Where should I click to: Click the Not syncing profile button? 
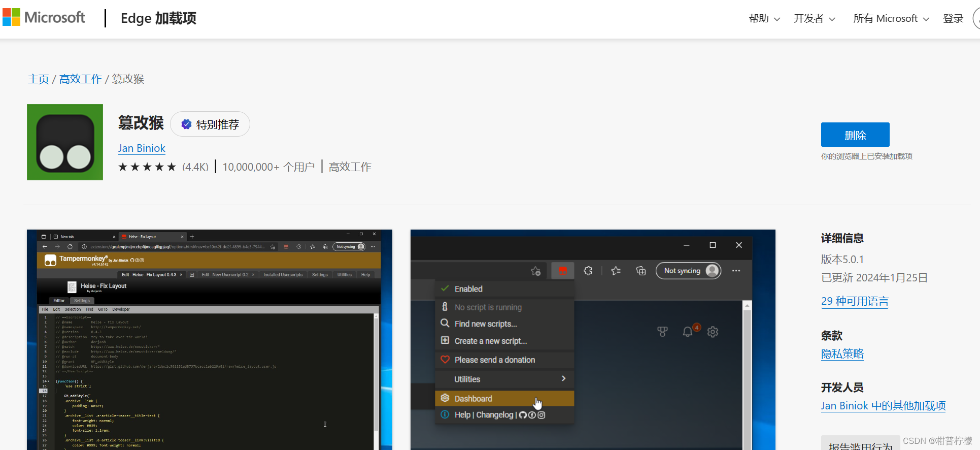point(688,271)
